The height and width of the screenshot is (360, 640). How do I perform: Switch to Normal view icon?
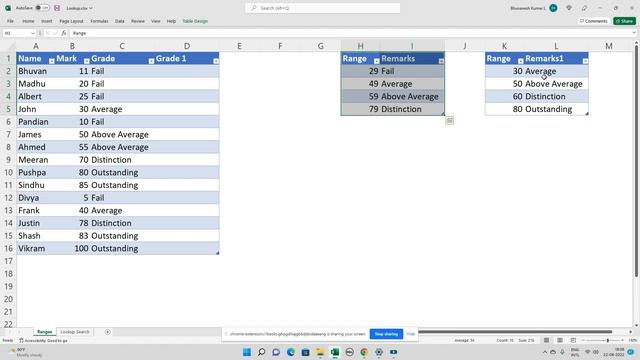pyautogui.click(x=546, y=340)
